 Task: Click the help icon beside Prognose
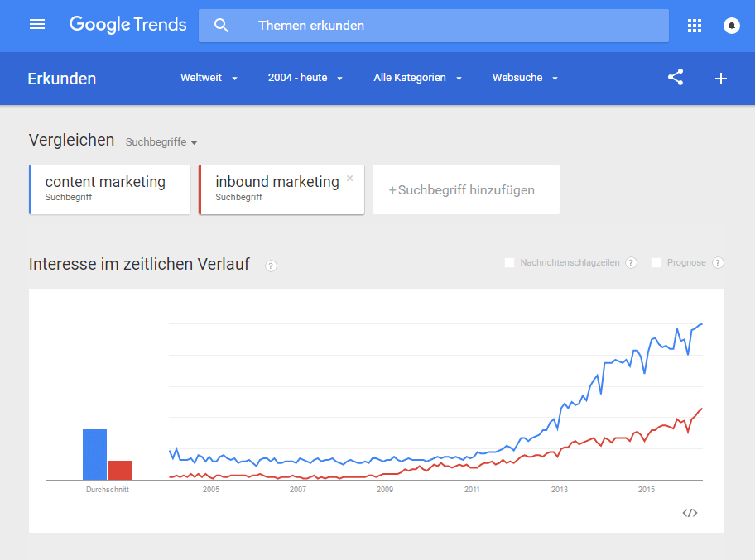718,262
